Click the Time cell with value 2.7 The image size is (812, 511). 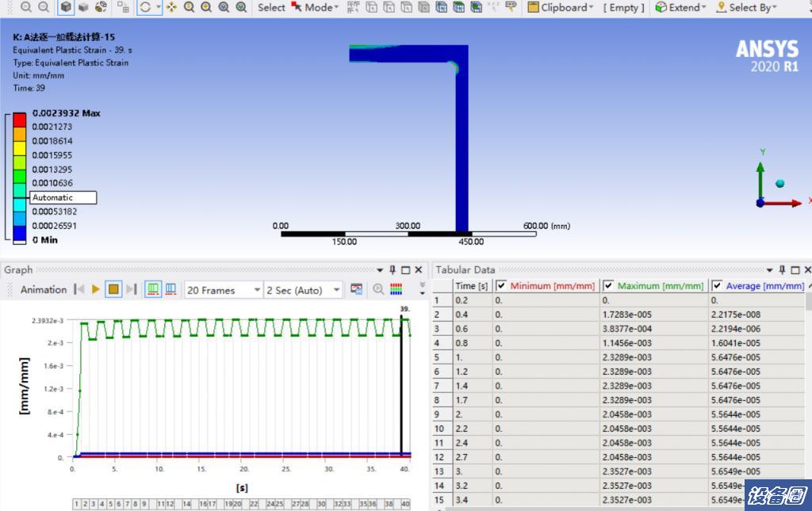click(x=473, y=457)
